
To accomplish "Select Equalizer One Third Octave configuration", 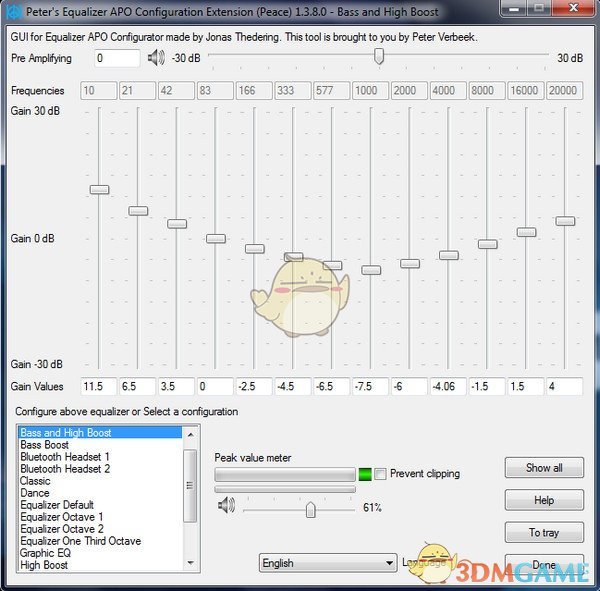I will (x=100, y=541).
